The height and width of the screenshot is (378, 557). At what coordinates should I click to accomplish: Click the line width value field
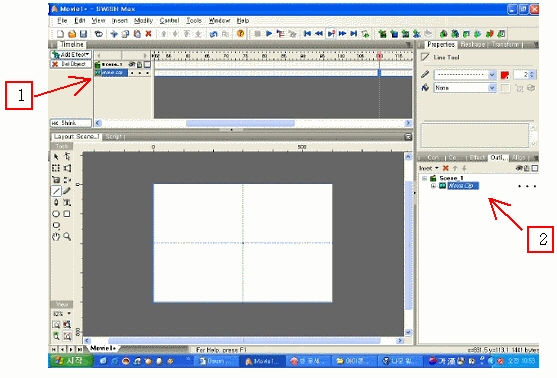[521, 75]
